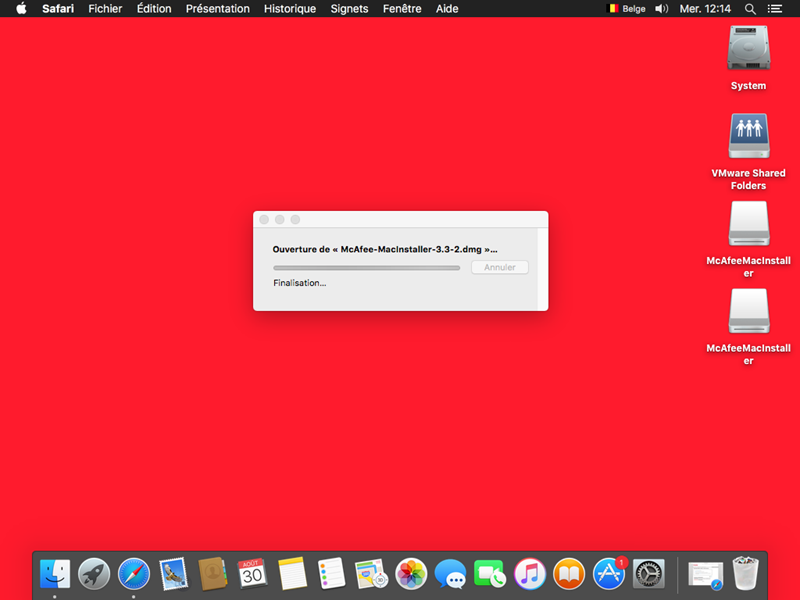
Task: Open App Store icon with badge
Action: (x=609, y=573)
